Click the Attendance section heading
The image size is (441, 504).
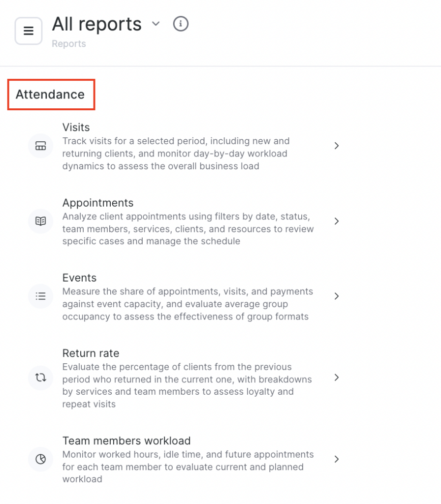click(x=50, y=94)
